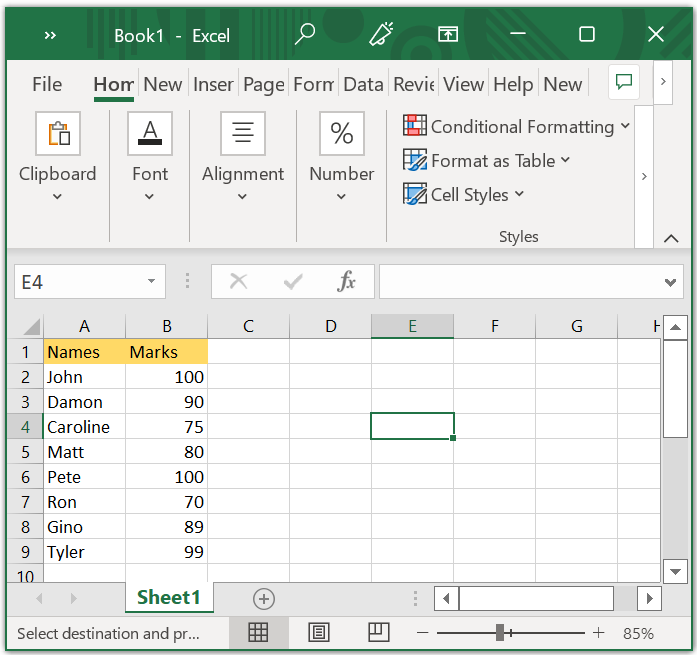Expand the formula bar chevron
This screenshot has height=655, width=697.
click(x=670, y=282)
